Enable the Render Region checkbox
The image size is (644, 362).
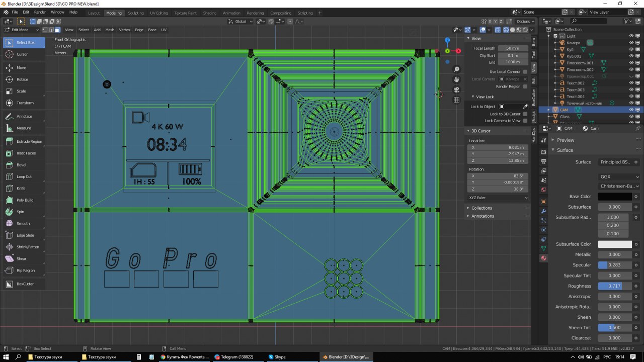pyautogui.click(x=525, y=86)
